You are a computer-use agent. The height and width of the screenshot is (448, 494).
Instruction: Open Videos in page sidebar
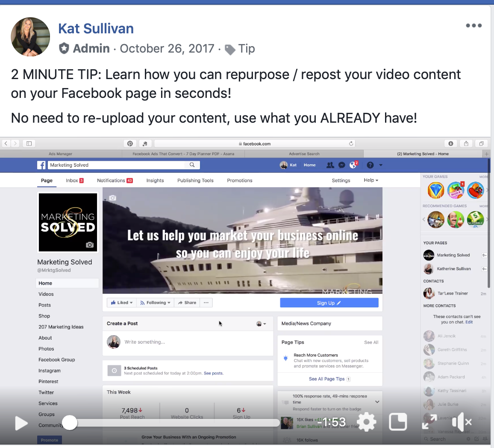[x=46, y=294]
